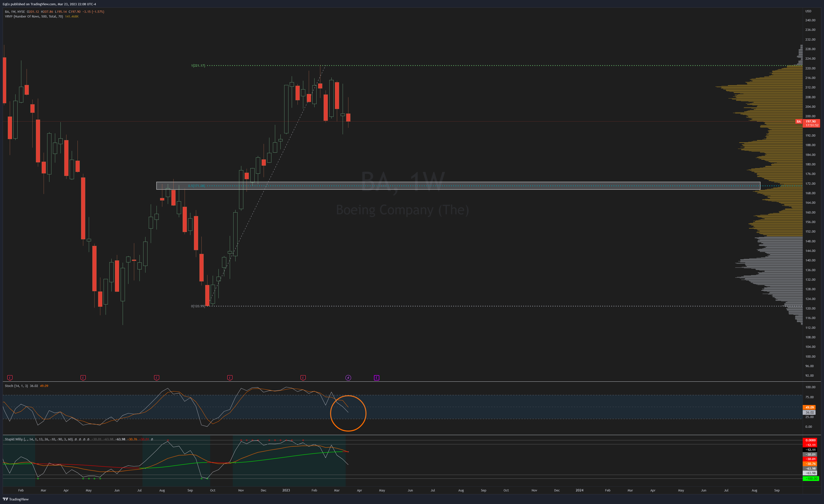Open the earliest red earnings marker at chart start
The width and height of the screenshot is (824, 504).
(10, 378)
